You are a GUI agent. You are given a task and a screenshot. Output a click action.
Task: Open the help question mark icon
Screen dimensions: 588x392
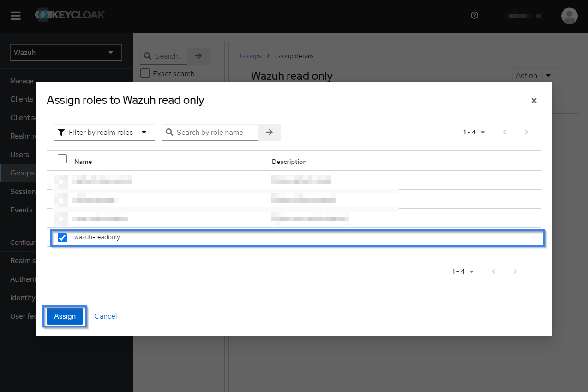pos(474,15)
